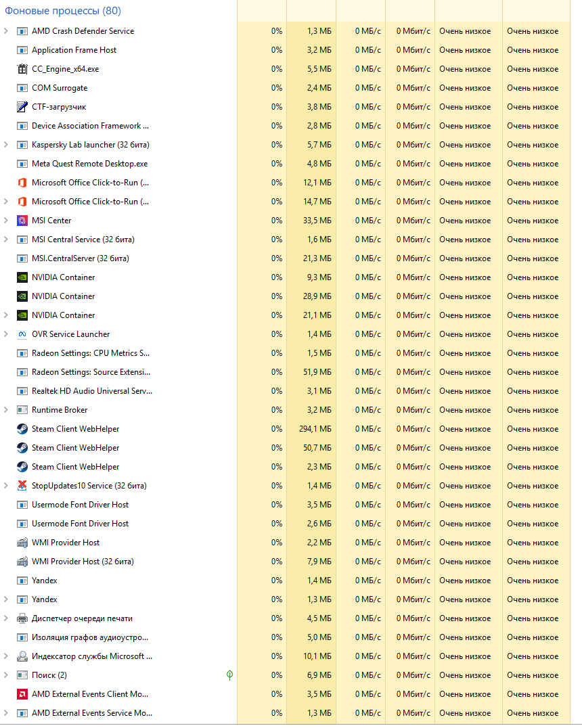Expand the NVIDIA Container row using 21,1 МБ

click(6, 315)
